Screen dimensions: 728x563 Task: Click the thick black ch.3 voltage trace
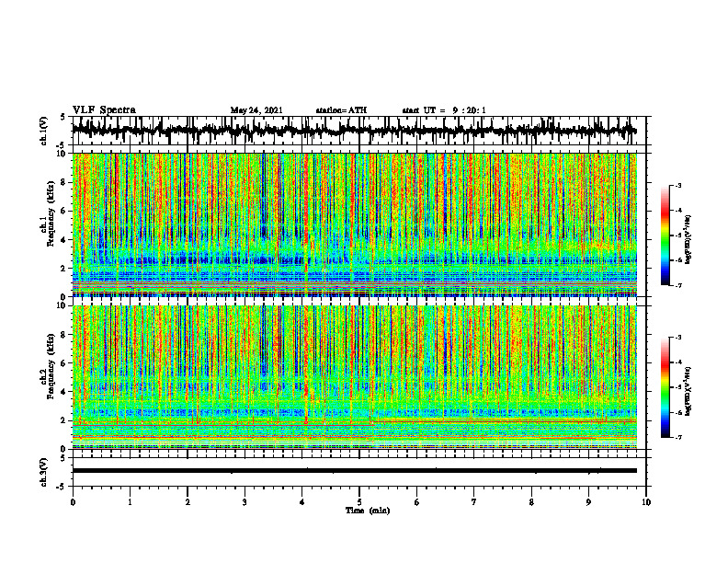point(354,471)
